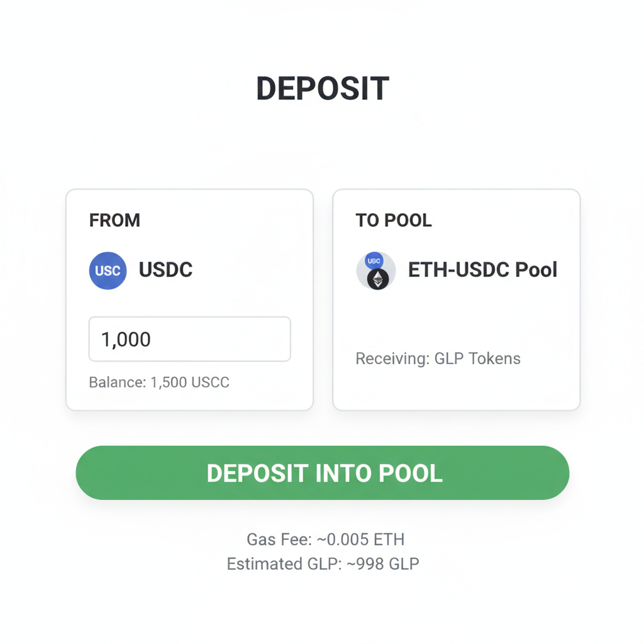The image size is (644, 644).
Task: Expand the FROM token options
Action: (138, 270)
